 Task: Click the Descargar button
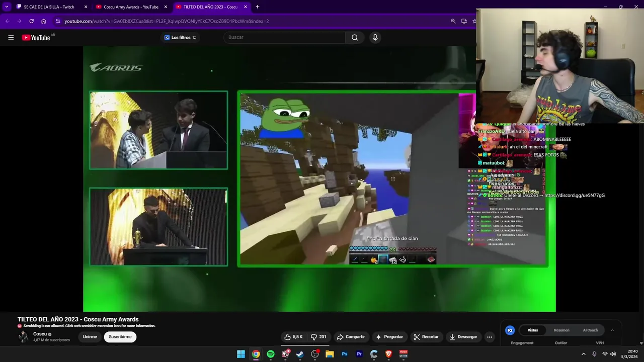coord(463,337)
